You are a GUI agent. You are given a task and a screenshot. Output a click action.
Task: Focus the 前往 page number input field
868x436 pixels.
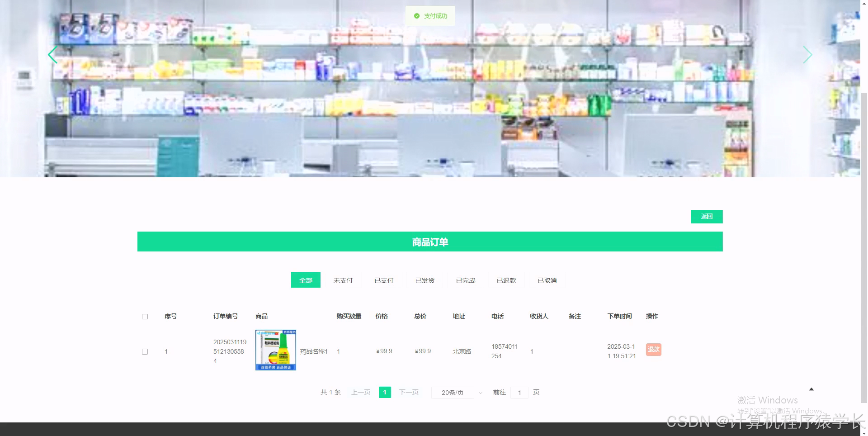[519, 393]
